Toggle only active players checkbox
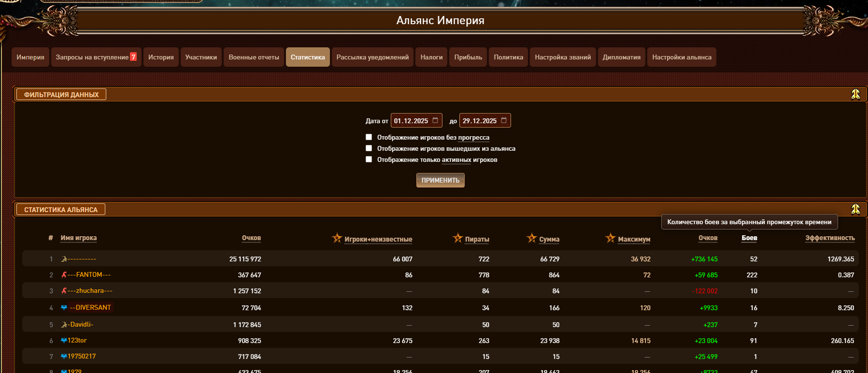Viewport: 868px width, 373px height. click(x=369, y=159)
